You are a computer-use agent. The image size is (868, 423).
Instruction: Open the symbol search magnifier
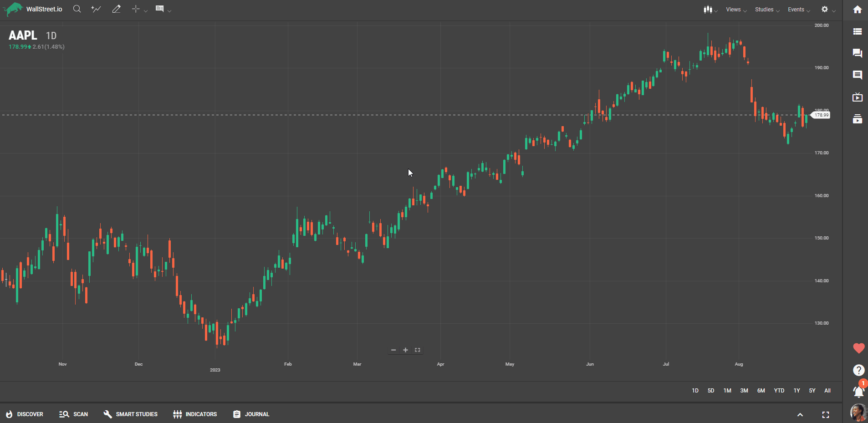pyautogui.click(x=77, y=9)
